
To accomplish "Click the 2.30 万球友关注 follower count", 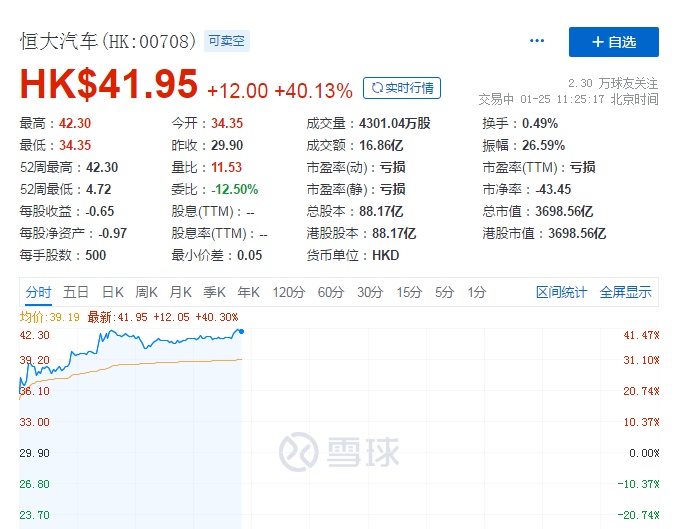I will (x=613, y=83).
